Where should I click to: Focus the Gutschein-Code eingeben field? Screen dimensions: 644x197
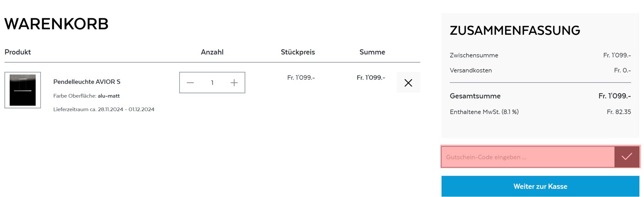coord(528,157)
